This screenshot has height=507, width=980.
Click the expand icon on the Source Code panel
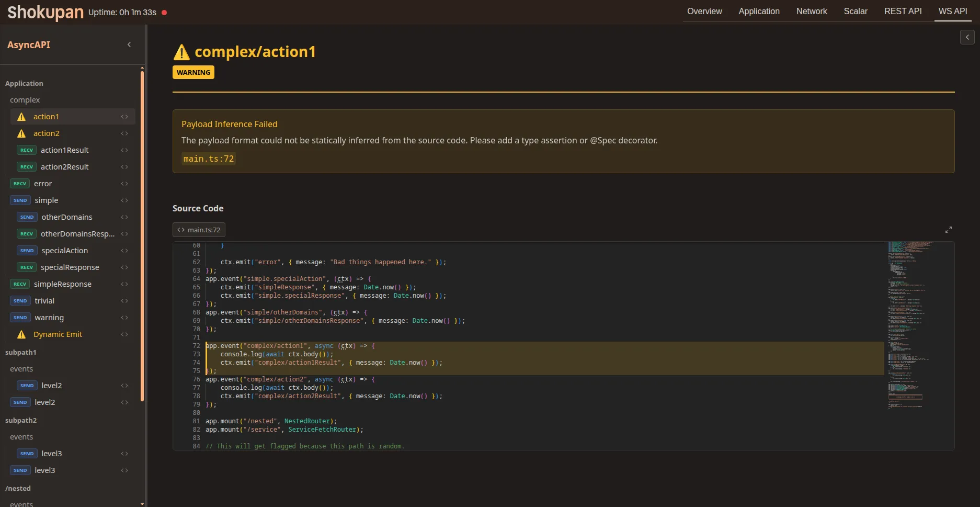(948, 229)
